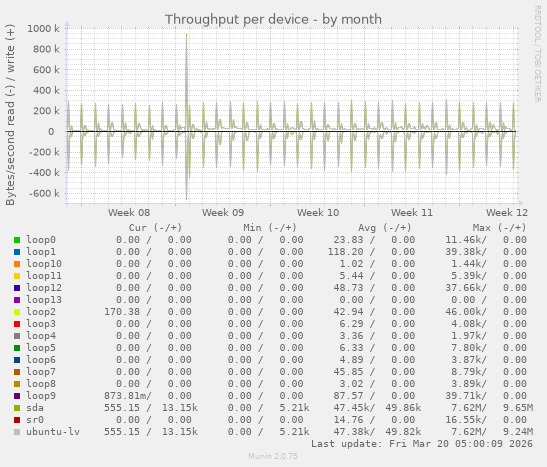This screenshot has width=547, height=467.
Task: Click the tall spike peak in the graph
Action: [187, 35]
